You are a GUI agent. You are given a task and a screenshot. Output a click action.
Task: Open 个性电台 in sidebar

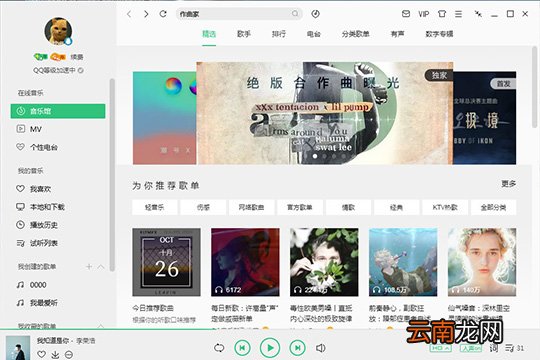pyautogui.click(x=37, y=147)
